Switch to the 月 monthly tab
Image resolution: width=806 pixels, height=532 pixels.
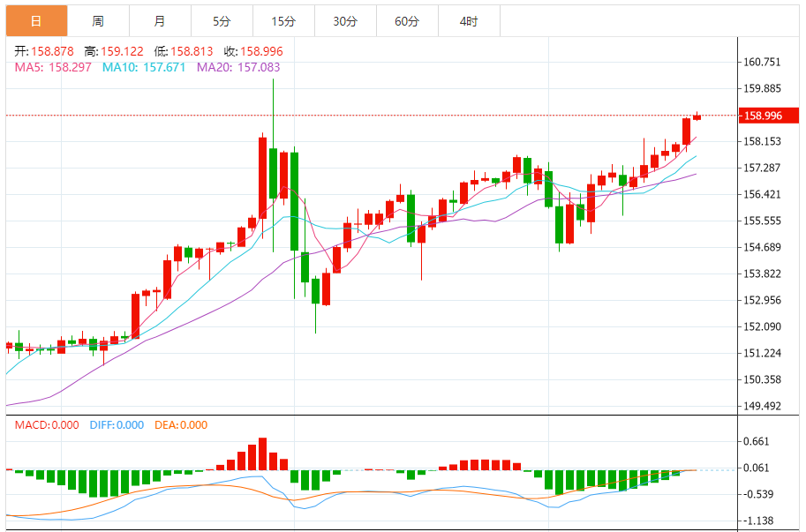(x=160, y=21)
